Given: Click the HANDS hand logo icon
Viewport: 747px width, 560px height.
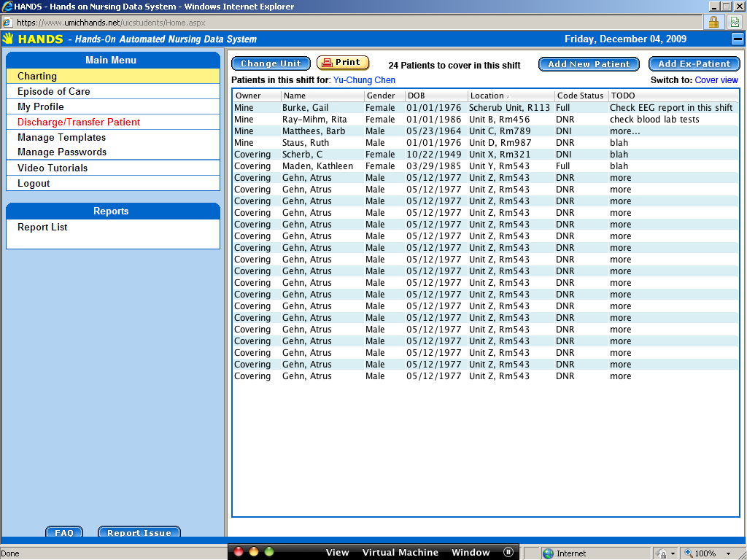Looking at the screenshot, I should pos(7,39).
